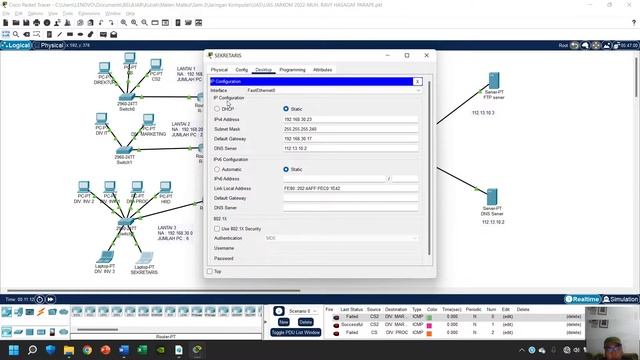Choose the Place Note tool icon
Image resolution: width=640 pixels, height=360 pixels.
point(49,34)
